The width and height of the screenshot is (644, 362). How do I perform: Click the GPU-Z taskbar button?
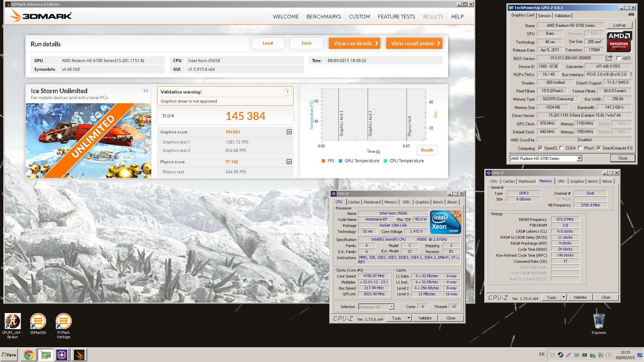pos(46,355)
